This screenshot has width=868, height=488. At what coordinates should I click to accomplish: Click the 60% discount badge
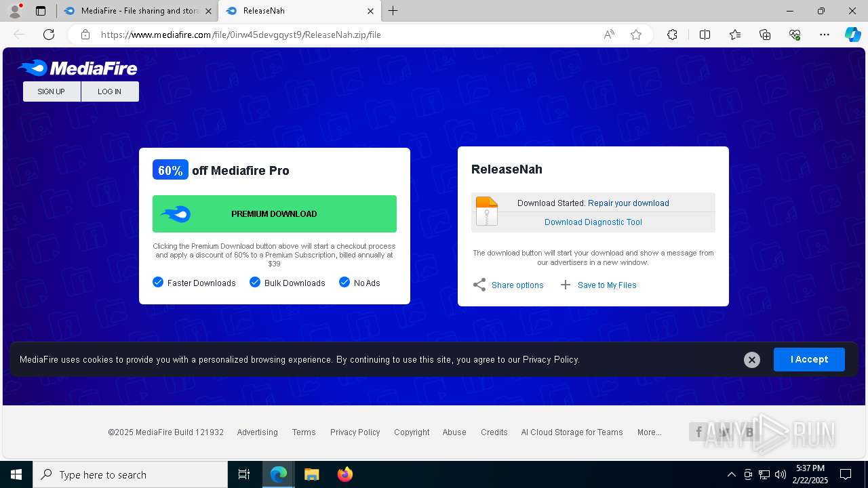click(170, 170)
